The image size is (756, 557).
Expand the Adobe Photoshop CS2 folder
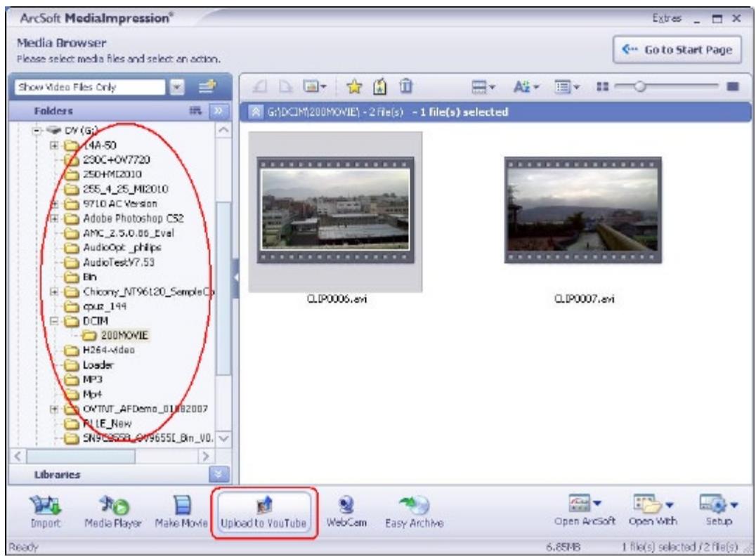point(54,218)
